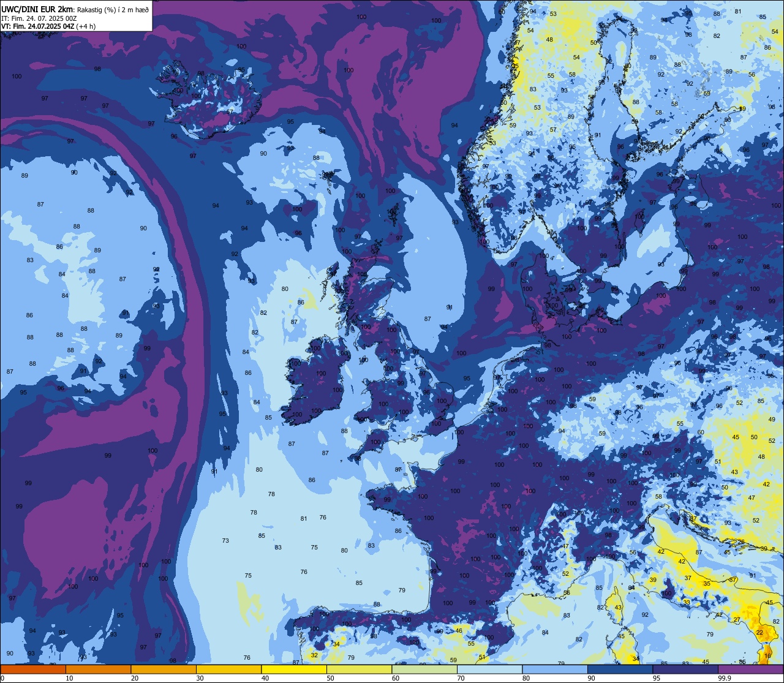Screen dimensions: 784x683
Task: Click the '95' legend scale label
Action: pos(657,678)
